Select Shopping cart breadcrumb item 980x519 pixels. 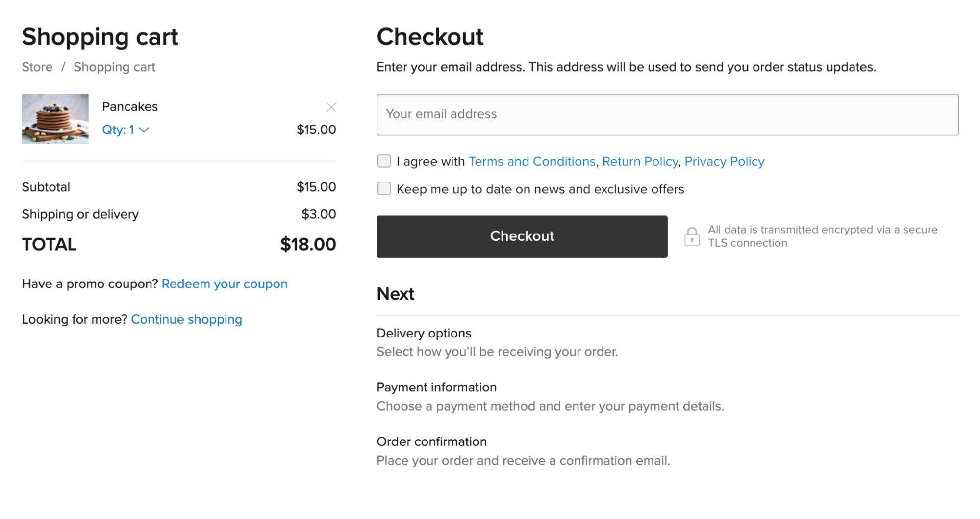114,67
